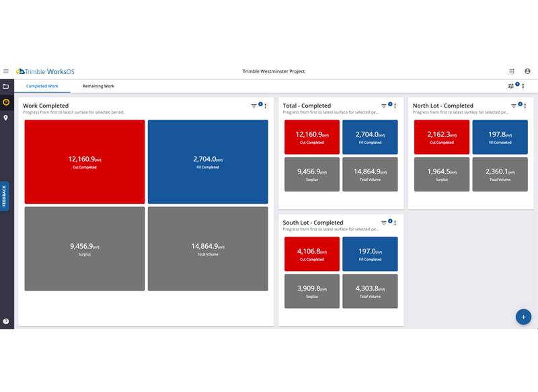Click the blue add widget plus button
The height and width of the screenshot is (392, 538).
pyautogui.click(x=523, y=317)
